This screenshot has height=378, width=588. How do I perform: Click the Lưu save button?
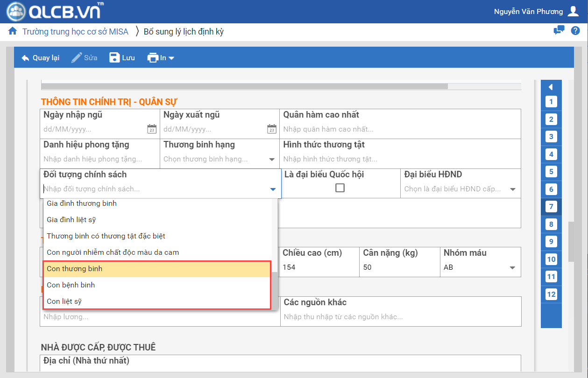coord(122,58)
